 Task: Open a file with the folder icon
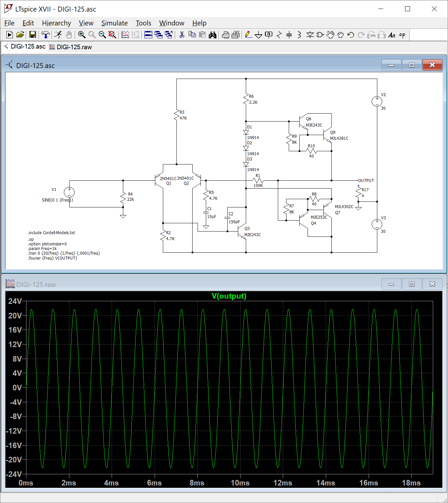tap(20, 35)
